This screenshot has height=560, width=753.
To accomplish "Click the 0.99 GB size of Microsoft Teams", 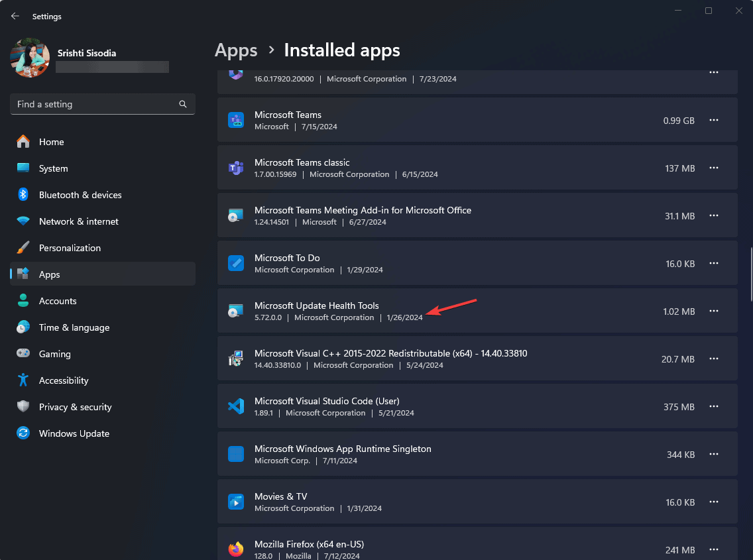I will [679, 121].
